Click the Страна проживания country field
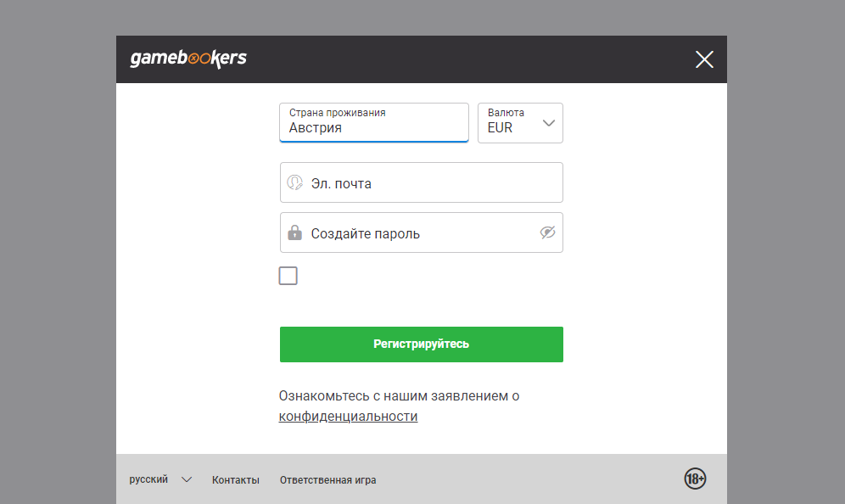This screenshot has width=845, height=504. point(374,122)
